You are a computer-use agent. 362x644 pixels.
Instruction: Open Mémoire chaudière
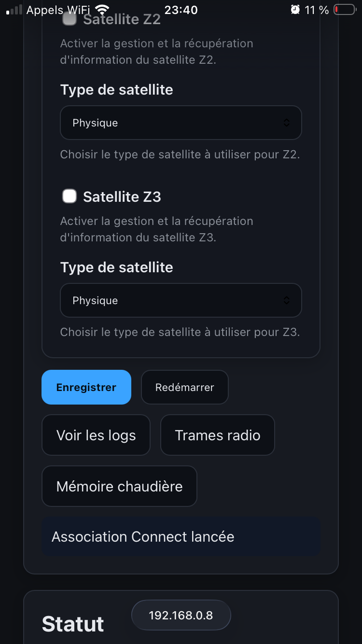pos(119,486)
